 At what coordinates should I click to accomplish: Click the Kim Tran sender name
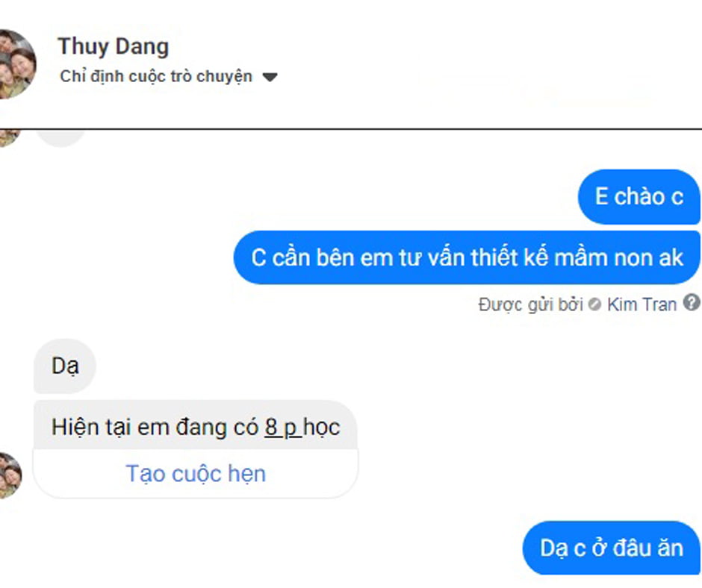click(x=641, y=304)
